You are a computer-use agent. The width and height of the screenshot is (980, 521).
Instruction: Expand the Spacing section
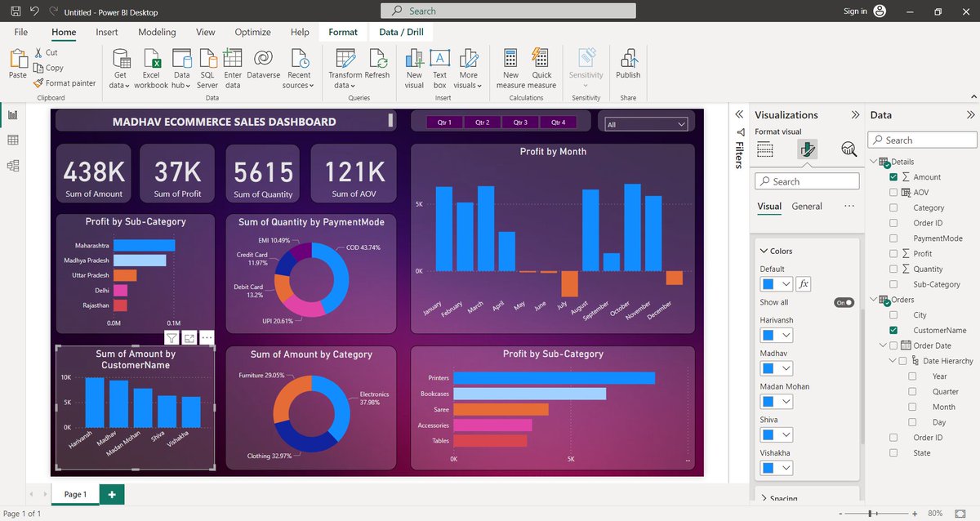click(764, 498)
